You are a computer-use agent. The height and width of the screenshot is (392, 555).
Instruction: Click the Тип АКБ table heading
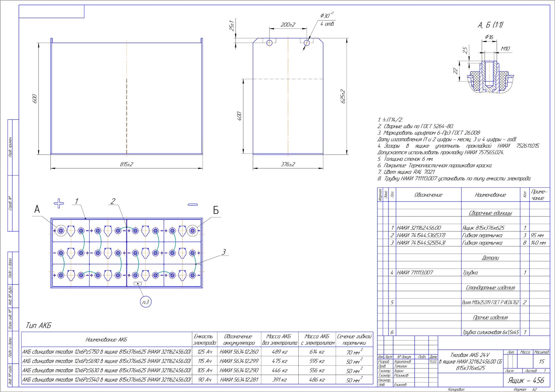[39, 325]
